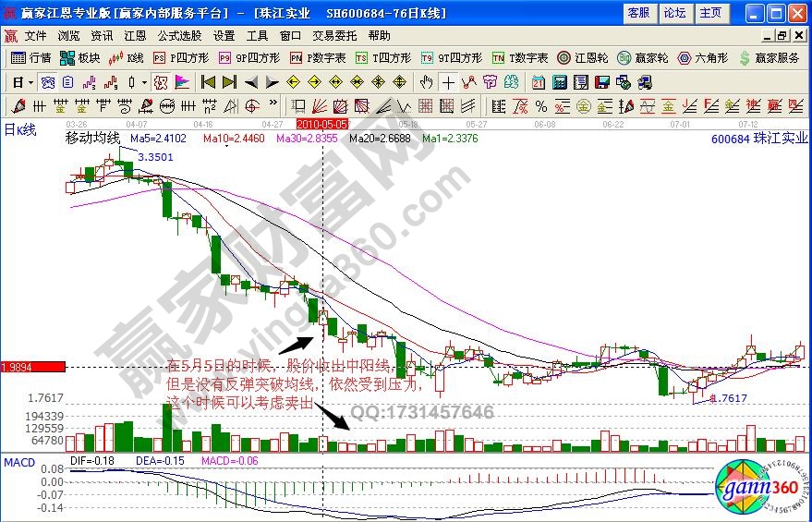Expand the candlestick style dropdown arrow
Image resolution: width=812 pixels, height=522 pixels.
pyautogui.click(x=144, y=81)
